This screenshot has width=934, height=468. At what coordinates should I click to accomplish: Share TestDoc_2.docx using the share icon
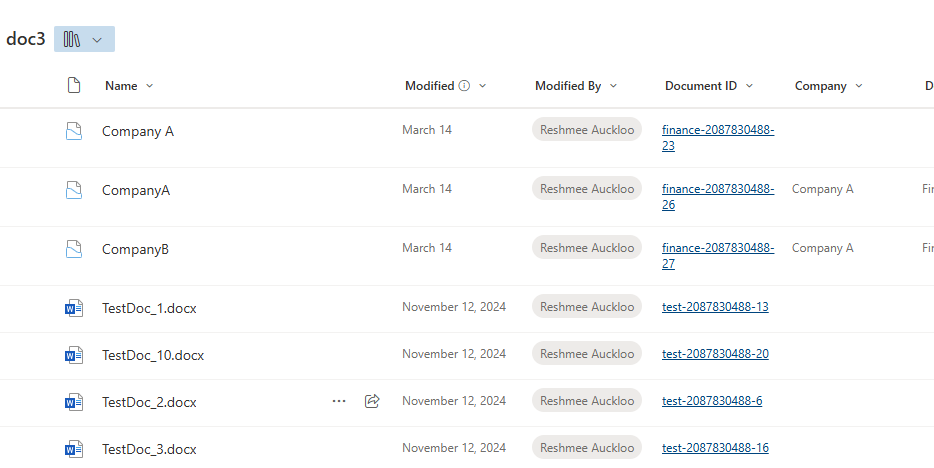point(372,401)
